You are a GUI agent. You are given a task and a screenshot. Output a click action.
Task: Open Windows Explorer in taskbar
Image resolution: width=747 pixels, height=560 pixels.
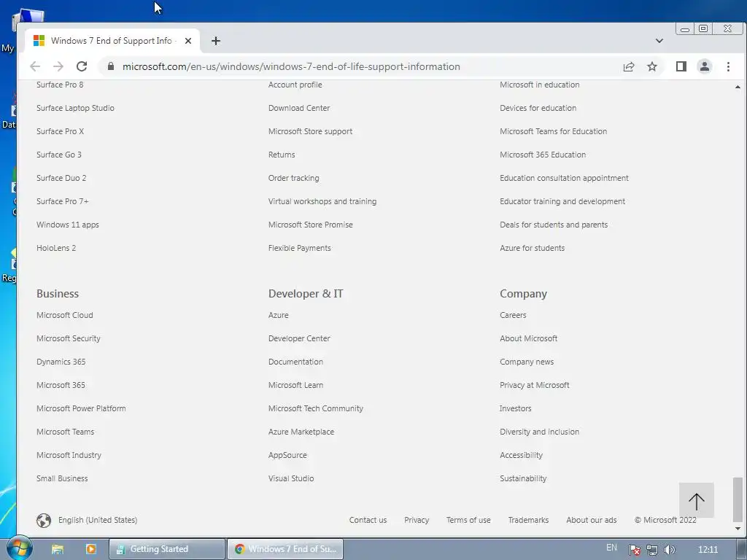coord(58,549)
